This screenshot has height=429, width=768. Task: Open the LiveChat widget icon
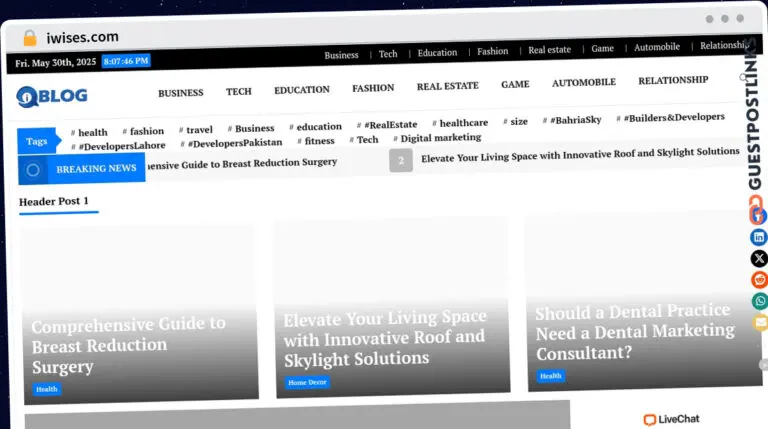click(x=650, y=420)
